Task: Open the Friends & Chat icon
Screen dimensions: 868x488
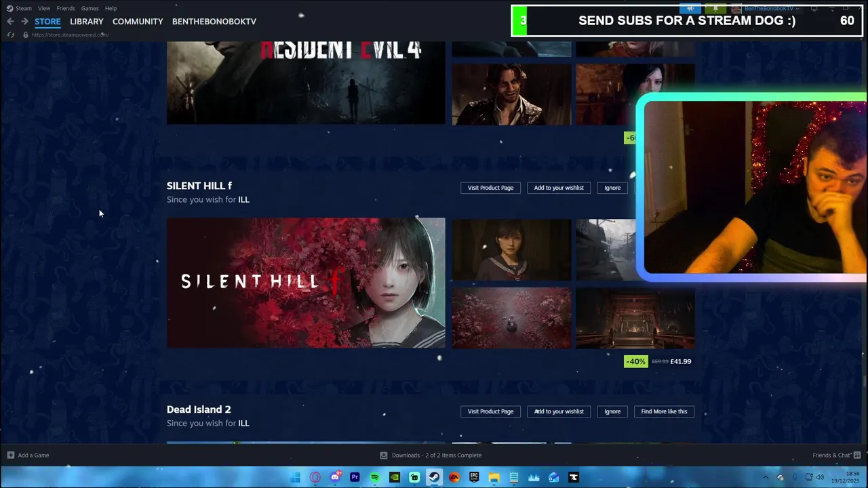Action: coord(857,455)
